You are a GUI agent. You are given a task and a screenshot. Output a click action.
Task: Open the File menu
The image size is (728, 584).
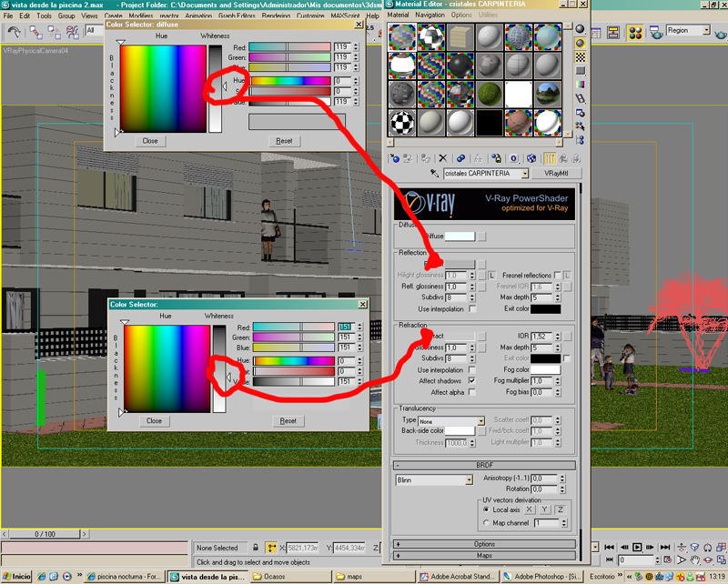(8, 15)
